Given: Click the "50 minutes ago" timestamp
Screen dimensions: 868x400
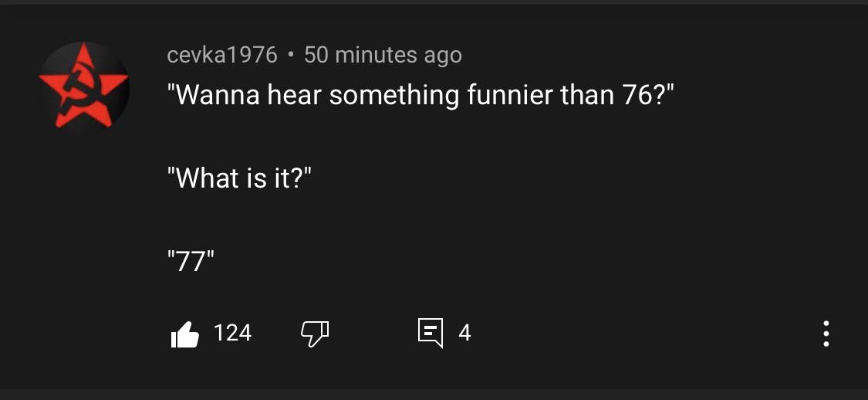Looking at the screenshot, I should tap(383, 55).
